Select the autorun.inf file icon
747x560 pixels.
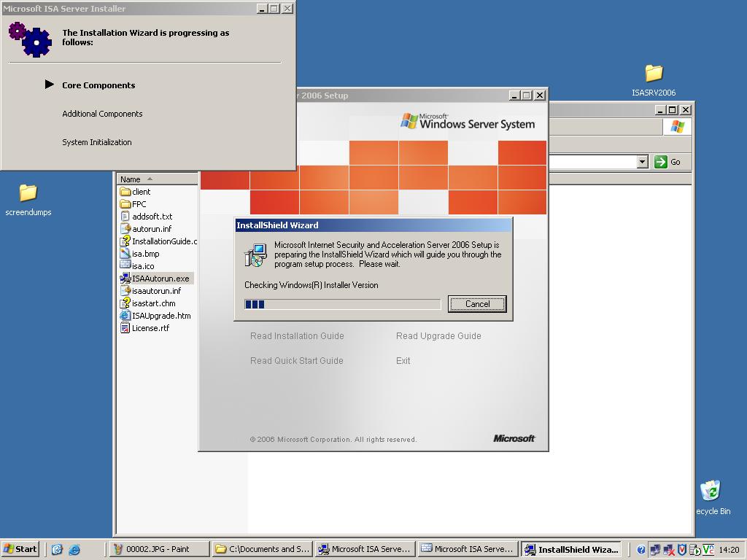coord(125,228)
